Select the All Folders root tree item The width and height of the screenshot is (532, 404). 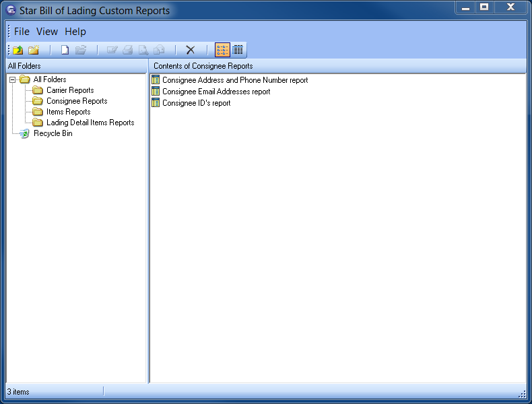tap(50, 79)
